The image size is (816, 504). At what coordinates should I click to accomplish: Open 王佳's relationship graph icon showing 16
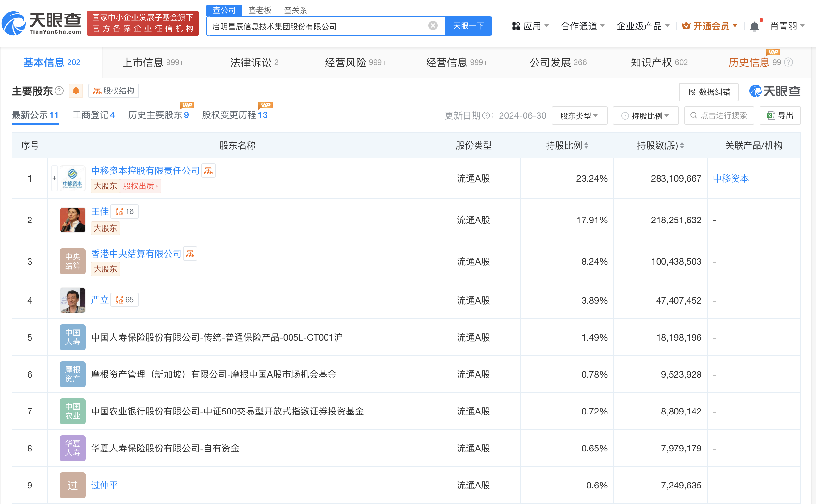[124, 211]
